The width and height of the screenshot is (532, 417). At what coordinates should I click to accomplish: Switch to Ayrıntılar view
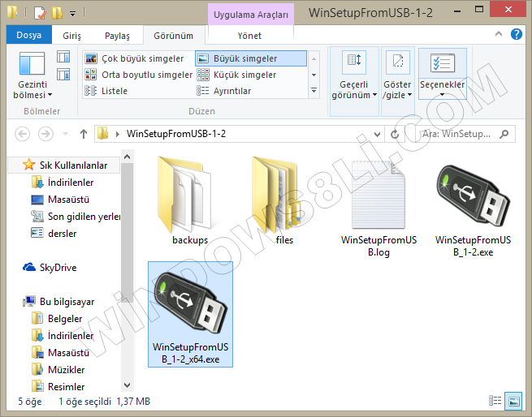tap(251, 91)
